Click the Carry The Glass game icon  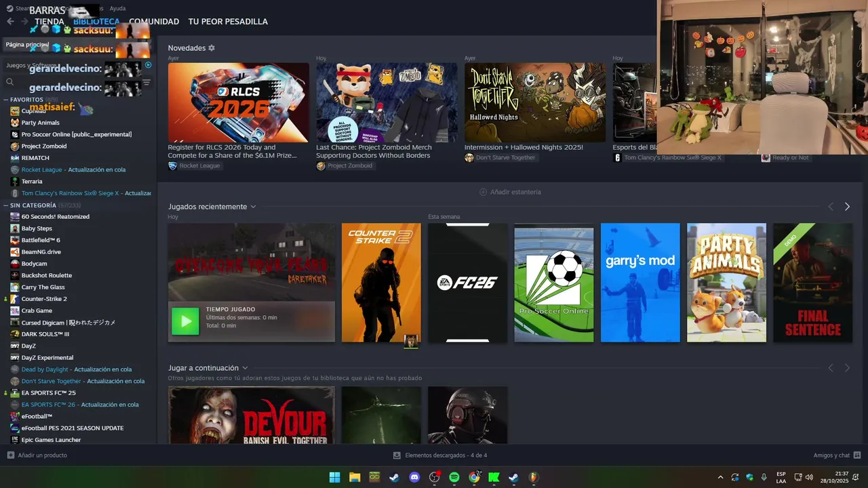15,287
